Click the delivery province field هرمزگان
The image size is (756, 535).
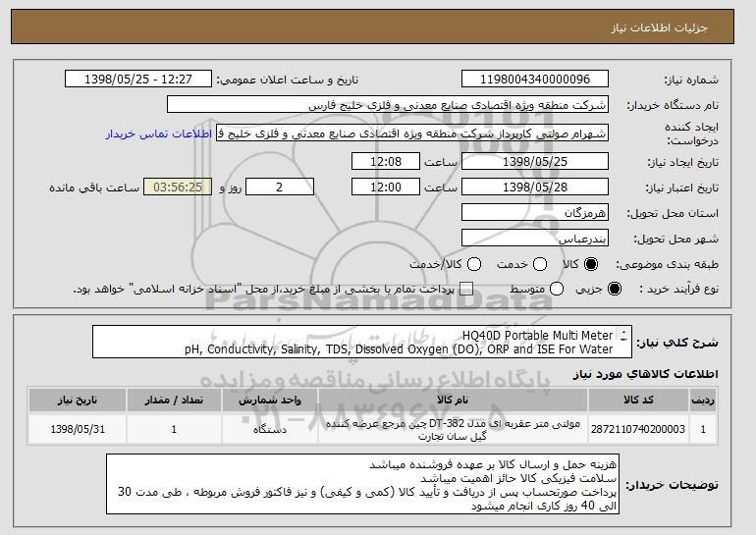(x=535, y=213)
